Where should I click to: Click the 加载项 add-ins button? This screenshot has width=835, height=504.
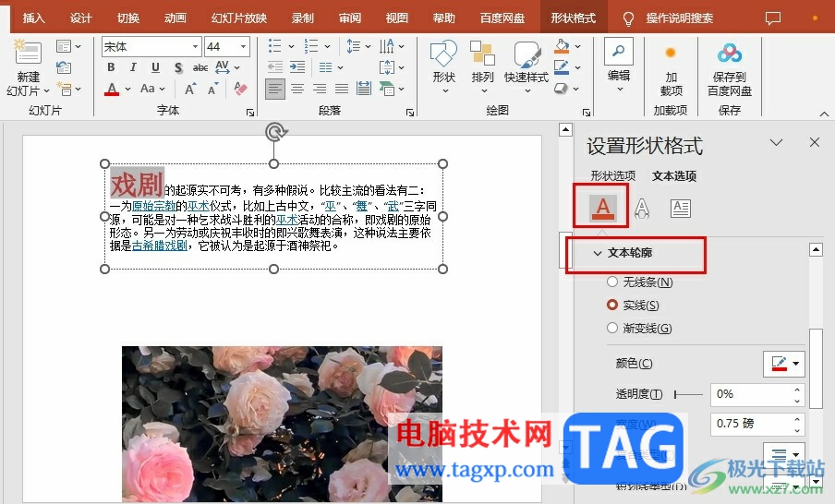click(x=671, y=68)
